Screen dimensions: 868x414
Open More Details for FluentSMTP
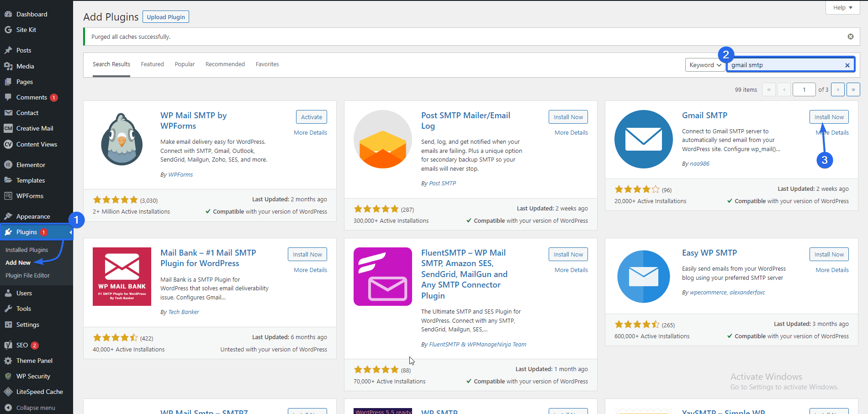point(571,270)
